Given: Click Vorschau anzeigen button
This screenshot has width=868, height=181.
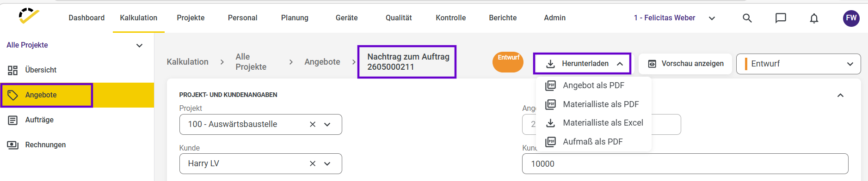Looking at the screenshot, I should (x=685, y=64).
